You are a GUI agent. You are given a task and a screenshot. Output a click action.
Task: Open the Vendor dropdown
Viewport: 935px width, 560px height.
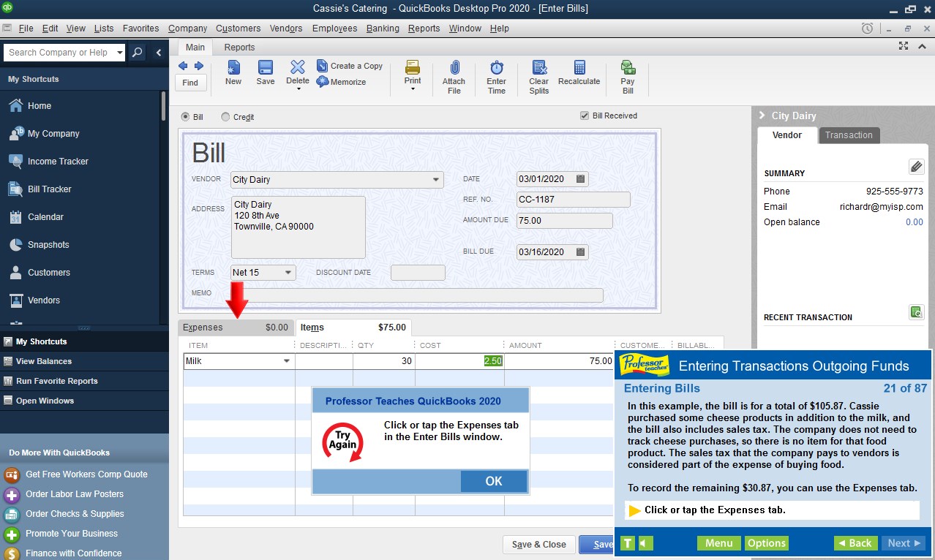pos(436,180)
